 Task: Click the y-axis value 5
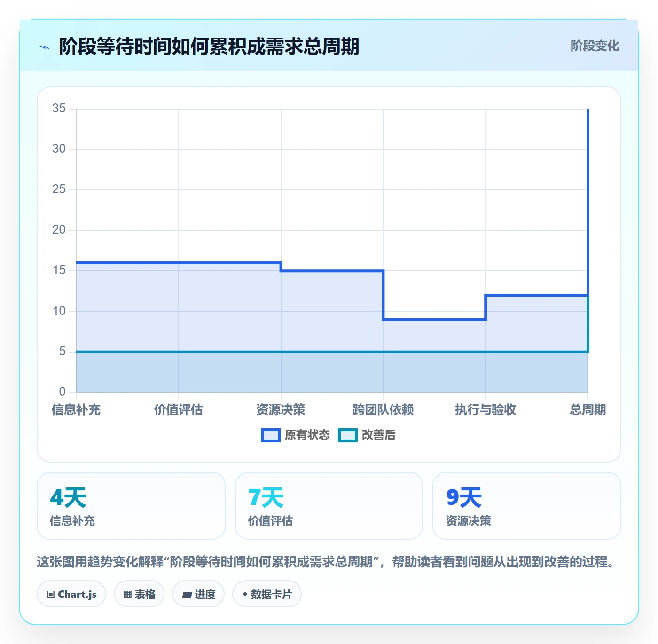62,351
